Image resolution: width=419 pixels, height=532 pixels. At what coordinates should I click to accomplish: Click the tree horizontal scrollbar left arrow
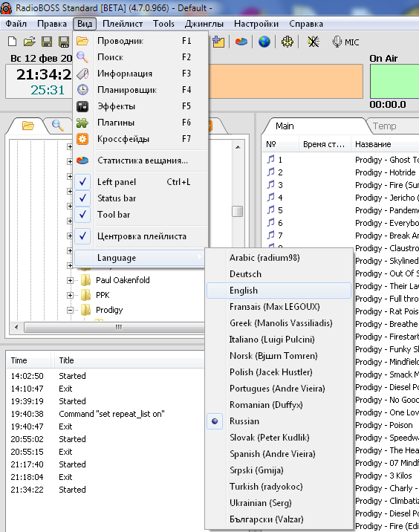(x=16, y=328)
